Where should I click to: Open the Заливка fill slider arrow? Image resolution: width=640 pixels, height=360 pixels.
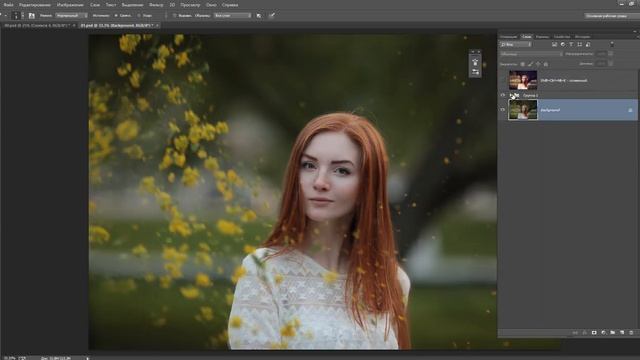pyautogui.click(x=611, y=64)
